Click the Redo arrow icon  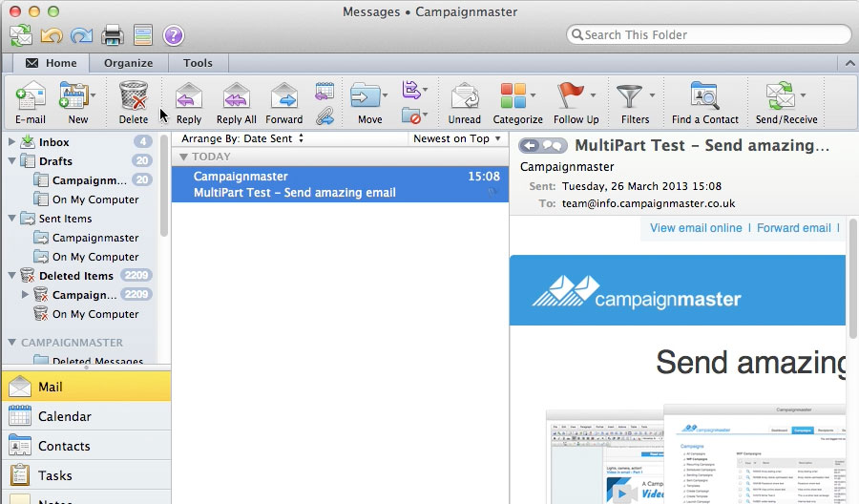[82, 35]
